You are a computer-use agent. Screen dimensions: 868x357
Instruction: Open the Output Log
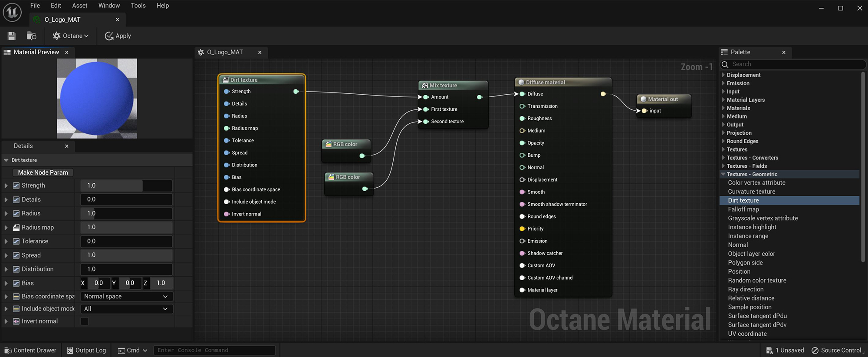pyautogui.click(x=86, y=350)
